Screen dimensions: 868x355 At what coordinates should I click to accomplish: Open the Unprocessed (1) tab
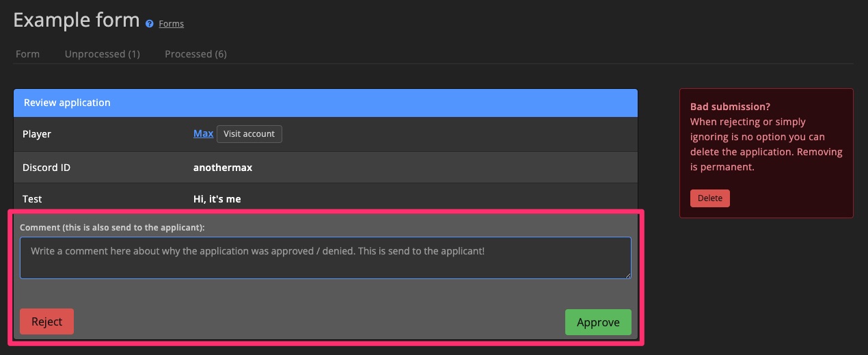point(102,54)
